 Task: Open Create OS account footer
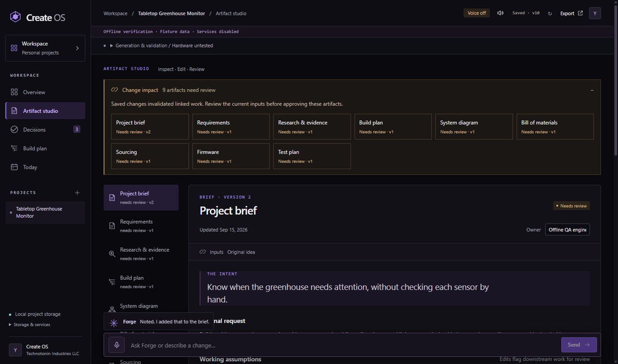tap(45, 350)
